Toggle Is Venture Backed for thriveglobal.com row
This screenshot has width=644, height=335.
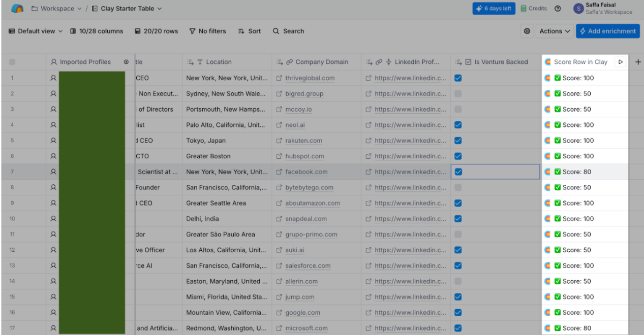(458, 78)
